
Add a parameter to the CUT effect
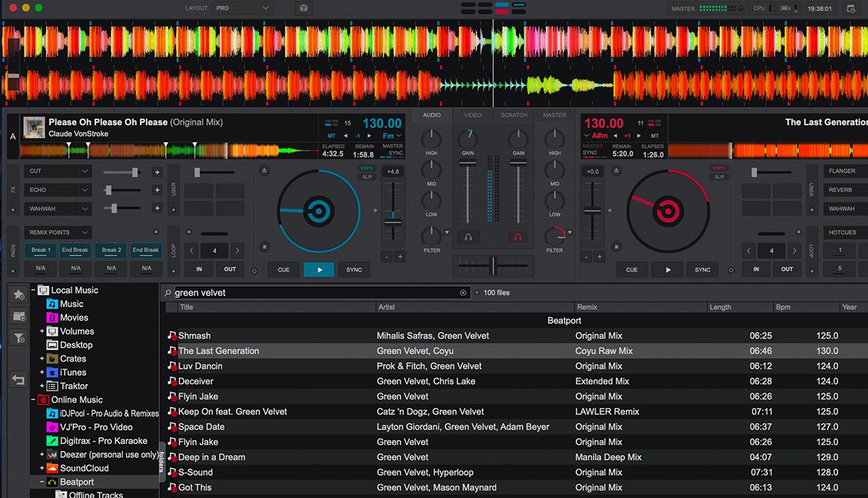click(157, 172)
